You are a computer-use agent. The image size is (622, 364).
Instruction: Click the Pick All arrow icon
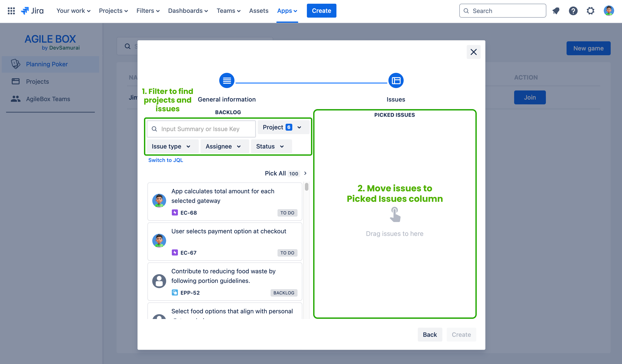point(305,173)
